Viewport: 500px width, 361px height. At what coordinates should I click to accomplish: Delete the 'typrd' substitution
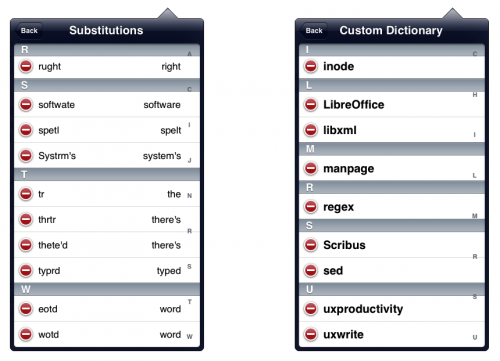[x=26, y=270]
